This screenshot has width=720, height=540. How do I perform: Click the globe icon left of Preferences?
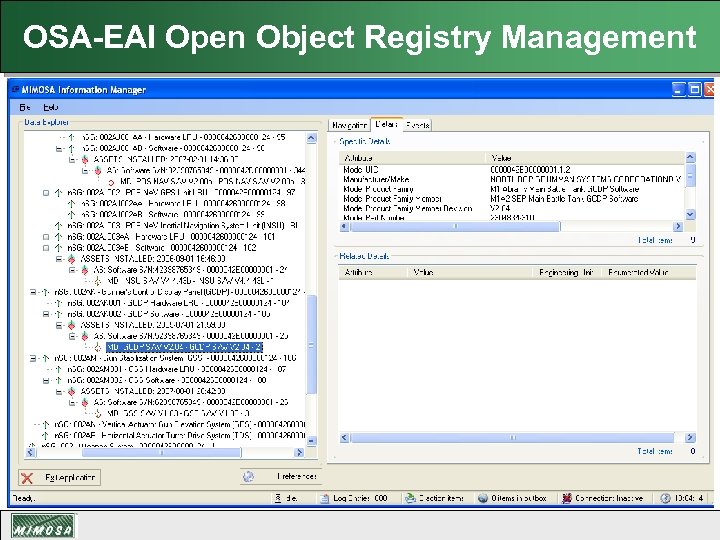[248, 477]
